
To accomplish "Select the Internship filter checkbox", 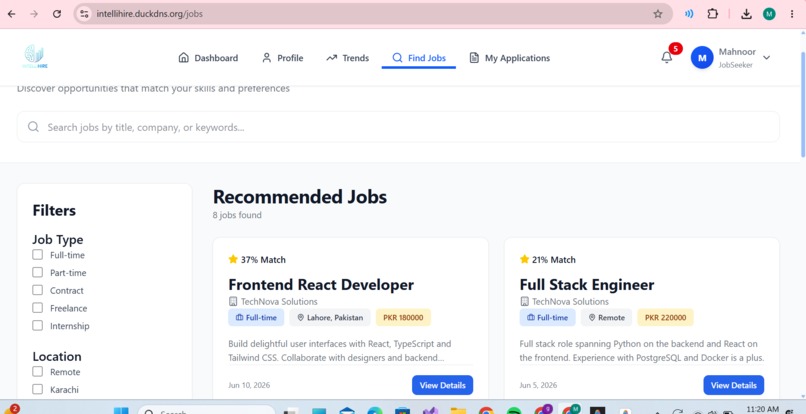I will (38, 326).
